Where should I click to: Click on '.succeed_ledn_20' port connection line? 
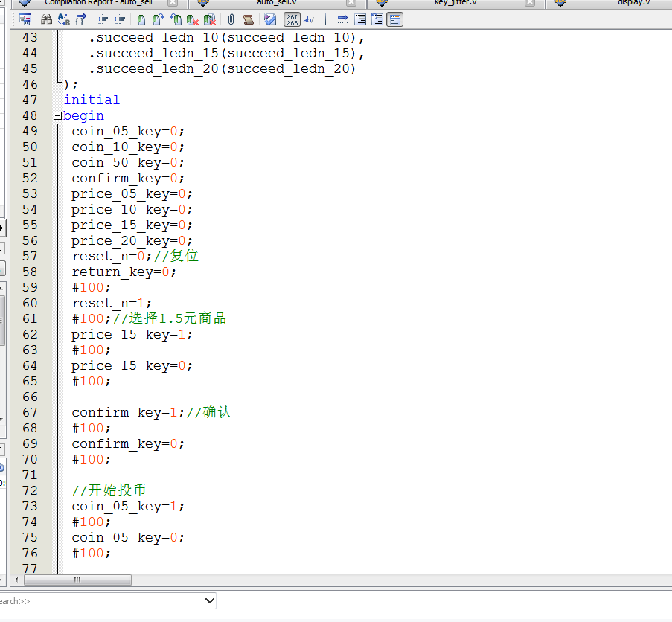222,69
